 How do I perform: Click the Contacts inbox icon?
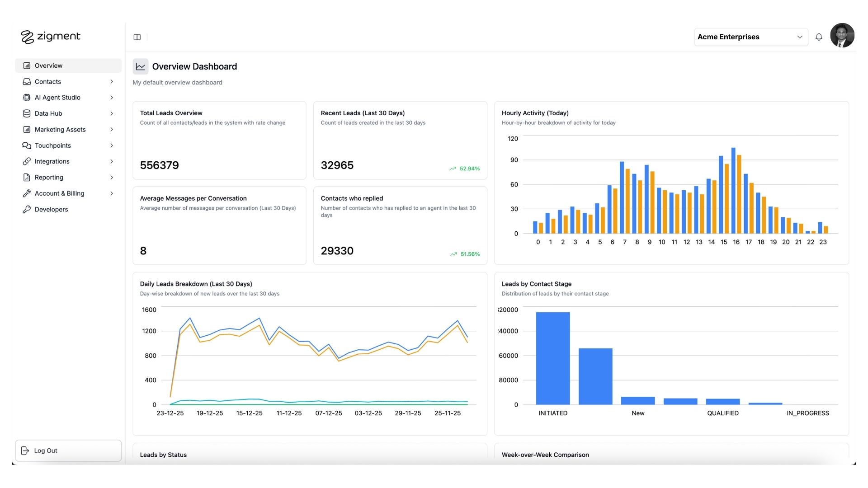[27, 82]
